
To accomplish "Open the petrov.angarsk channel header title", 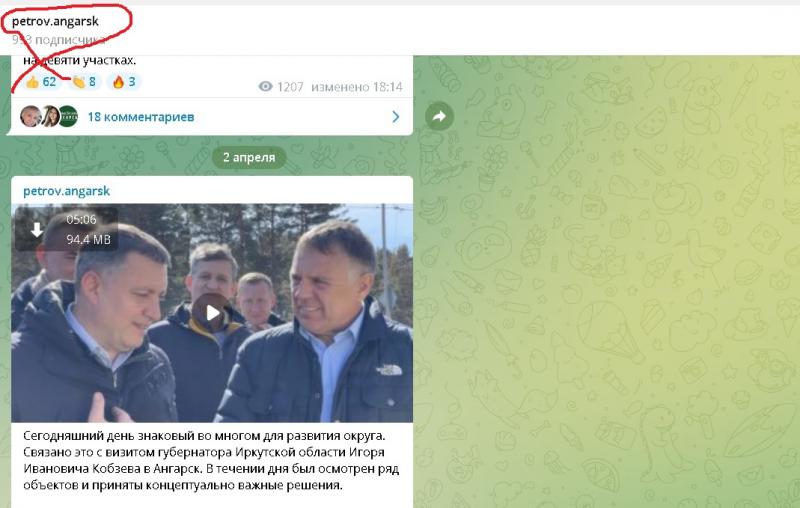I will click(x=55, y=21).
